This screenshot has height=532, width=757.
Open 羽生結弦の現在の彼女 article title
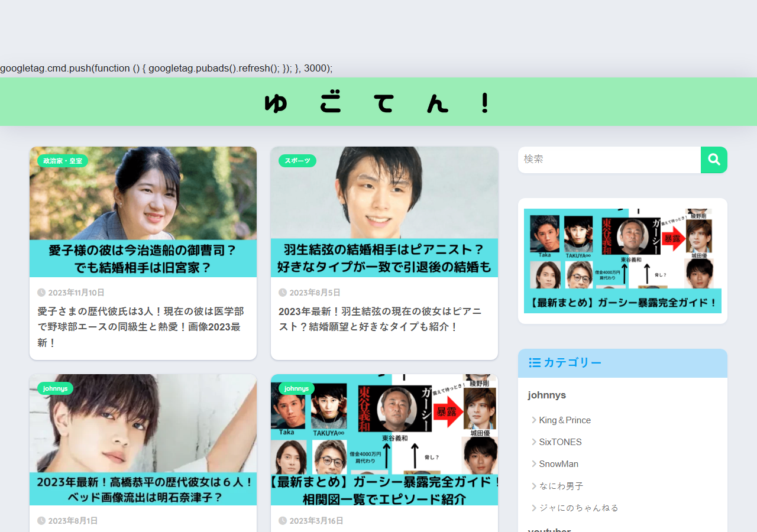click(380, 319)
